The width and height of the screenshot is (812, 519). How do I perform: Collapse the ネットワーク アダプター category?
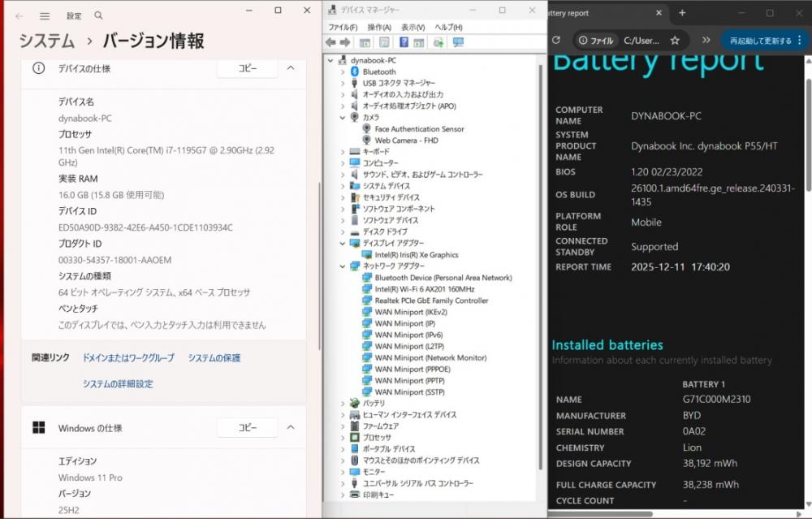pos(343,266)
